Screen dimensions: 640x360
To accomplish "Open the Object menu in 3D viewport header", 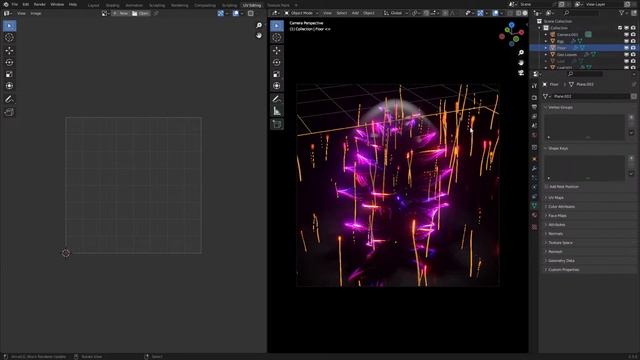I will pos(369,13).
